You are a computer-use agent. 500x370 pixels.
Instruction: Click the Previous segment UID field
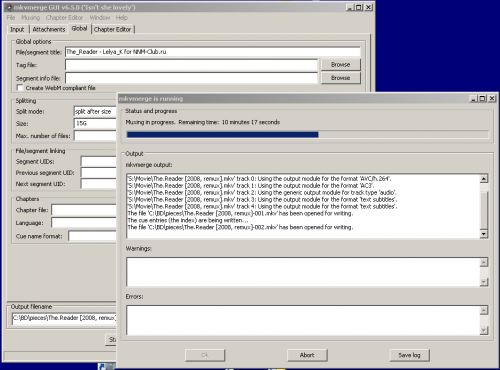click(99, 173)
